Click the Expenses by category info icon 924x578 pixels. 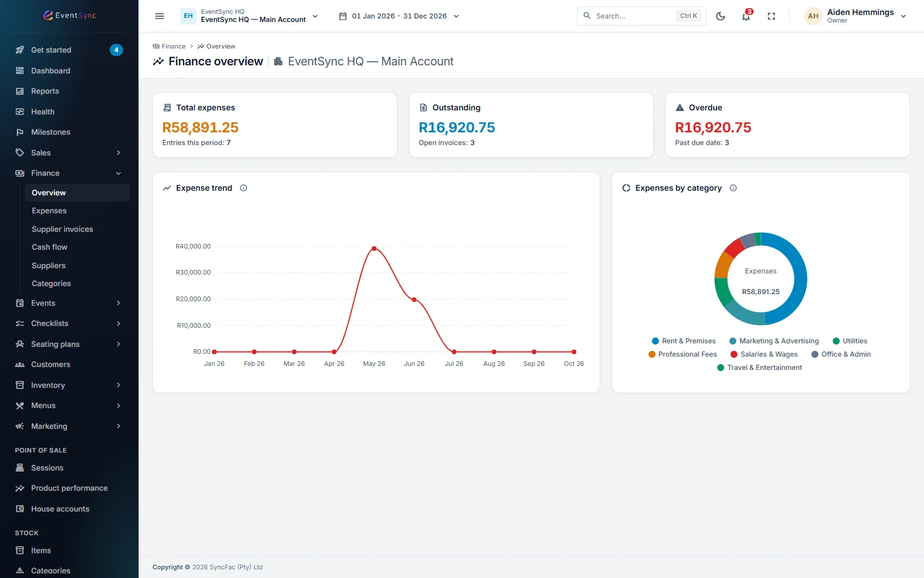[733, 188]
